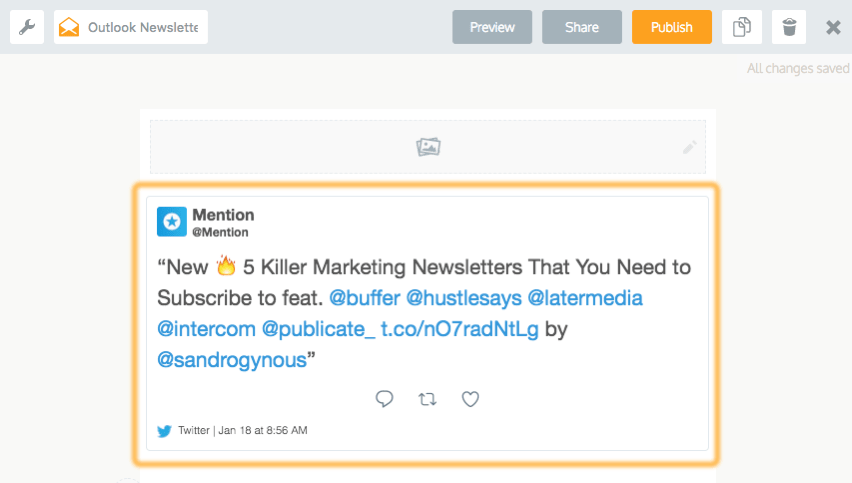Click the pencil edit icon on header
The width and height of the screenshot is (852, 483).
pos(690,147)
